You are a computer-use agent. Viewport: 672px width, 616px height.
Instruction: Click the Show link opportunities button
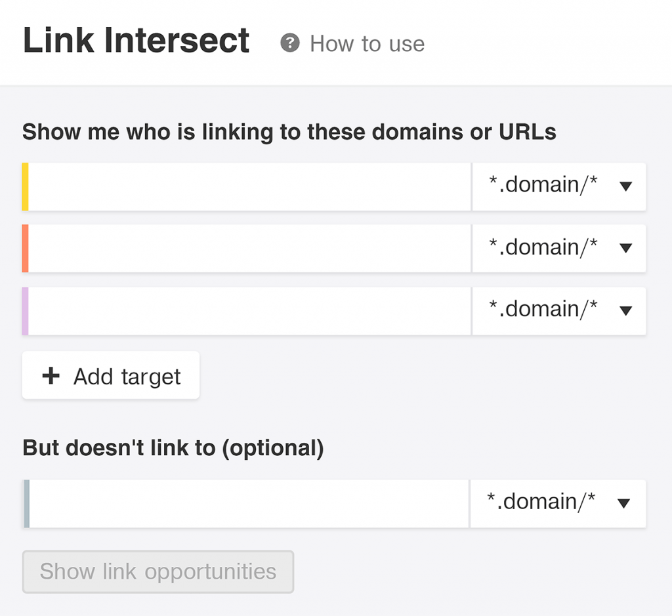point(158,571)
